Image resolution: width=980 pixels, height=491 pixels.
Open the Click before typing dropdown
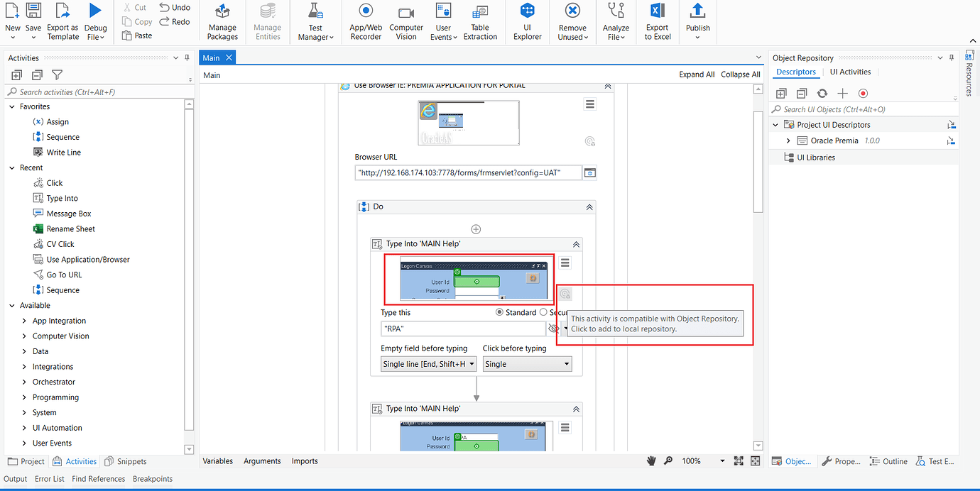[527, 363]
